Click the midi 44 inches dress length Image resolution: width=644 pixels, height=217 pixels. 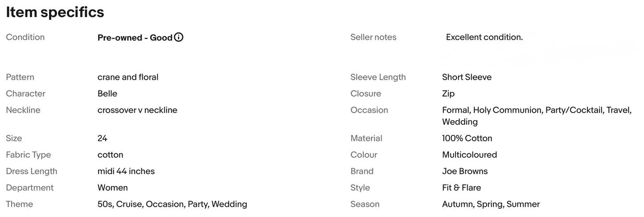click(x=126, y=171)
